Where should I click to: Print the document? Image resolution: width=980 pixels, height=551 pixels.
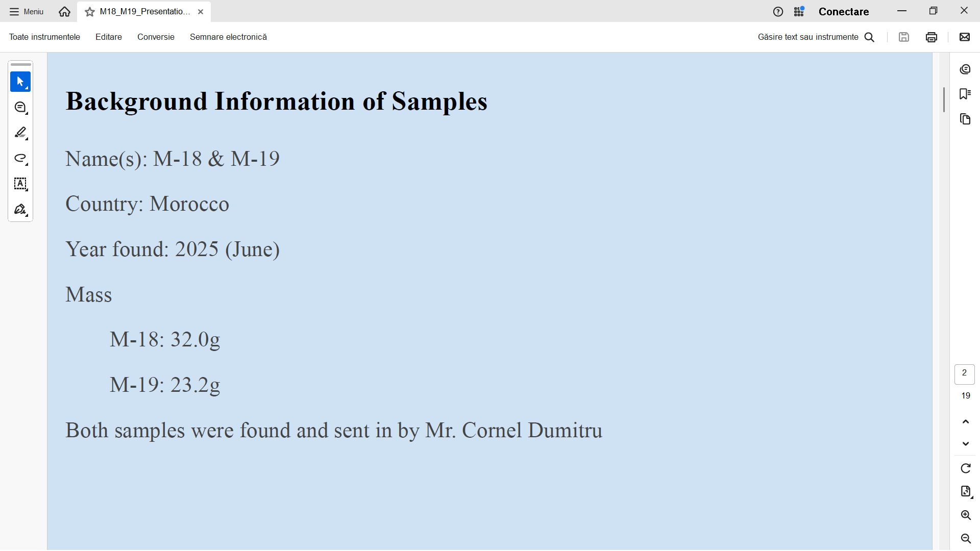click(x=931, y=37)
